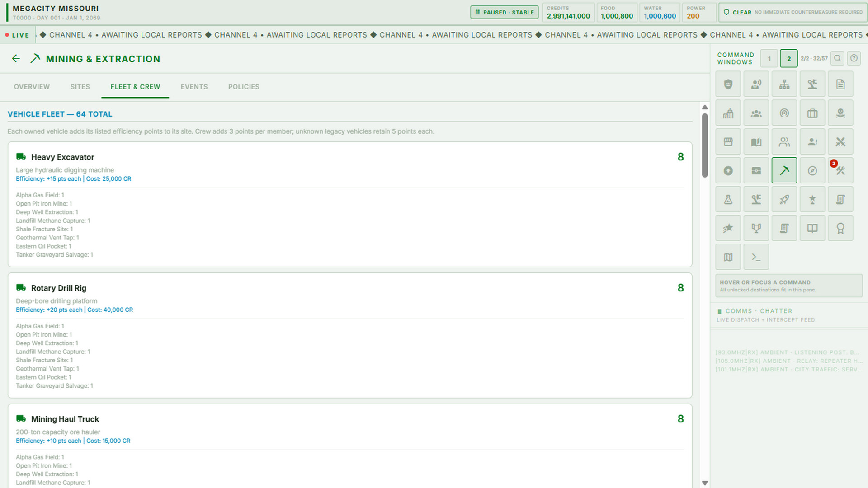Open the trophy cup command

click(756, 228)
